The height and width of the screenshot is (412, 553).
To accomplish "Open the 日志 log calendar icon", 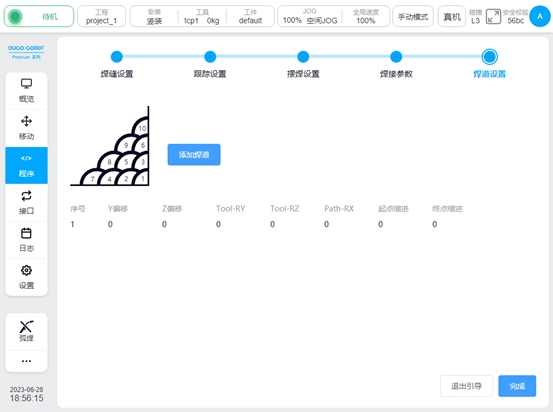I will (x=26, y=240).
